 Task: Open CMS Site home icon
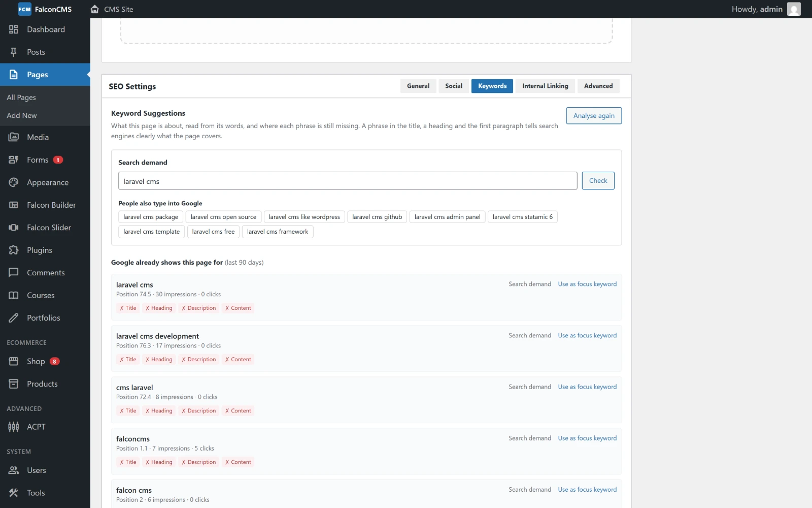pos(94,9)
